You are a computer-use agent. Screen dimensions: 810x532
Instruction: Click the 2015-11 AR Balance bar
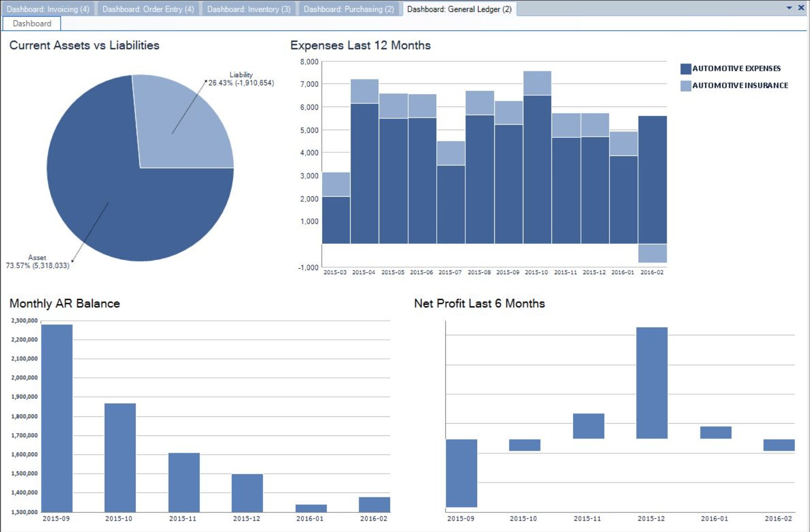(184, 482)
